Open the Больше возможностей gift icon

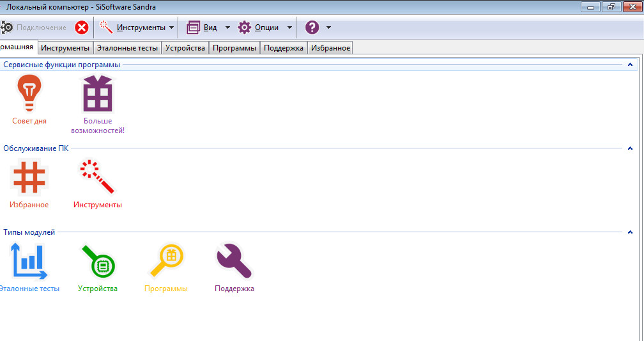point(98,93)
